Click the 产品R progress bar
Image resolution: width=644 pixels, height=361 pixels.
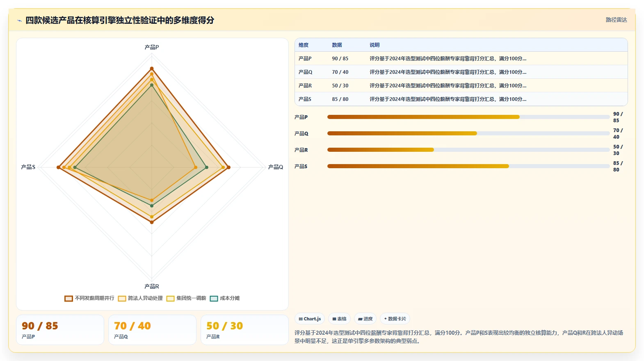(x=468, y=150)
